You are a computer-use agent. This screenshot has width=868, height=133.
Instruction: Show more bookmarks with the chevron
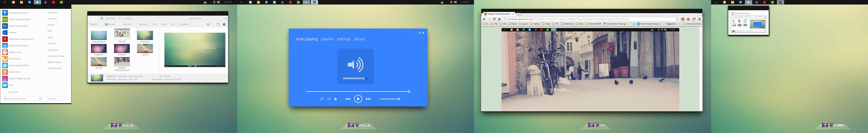point(680,24)
